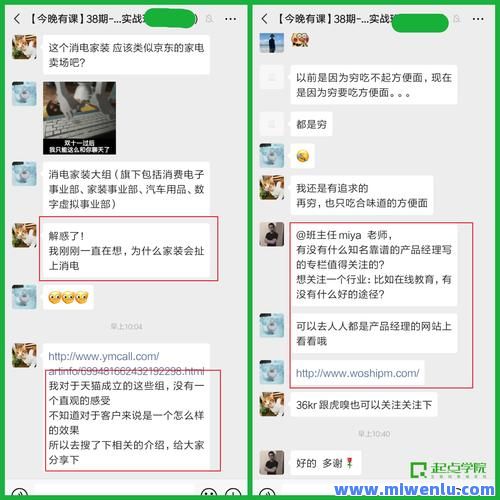Viewport: 500px width, 500px height.
Task: Open the three-dot menu in right chat
Action: coord(478,19)
